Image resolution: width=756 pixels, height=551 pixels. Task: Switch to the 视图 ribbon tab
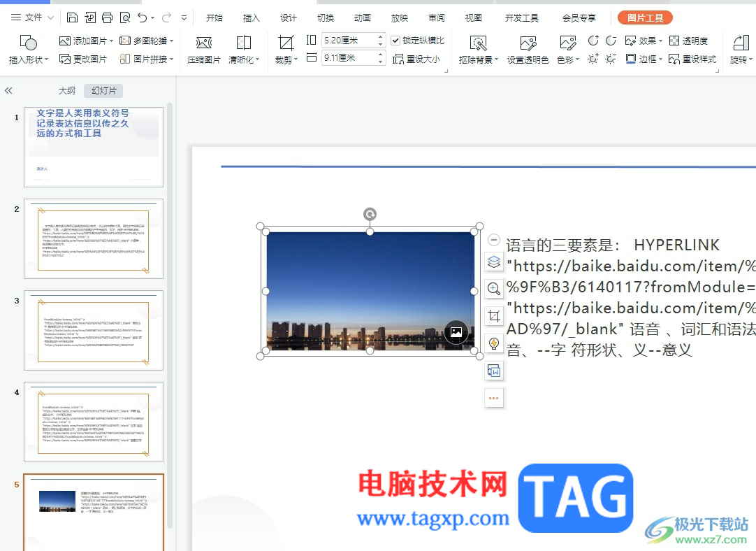pyautogui.click(x=474, y=18)
